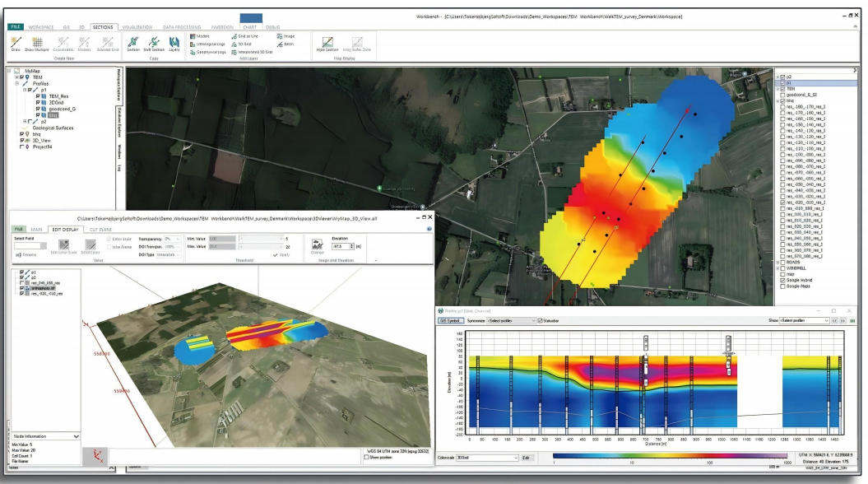Click the Copy Layers icon
Viewport: 868px width, 484px height.
click(174, 42)
